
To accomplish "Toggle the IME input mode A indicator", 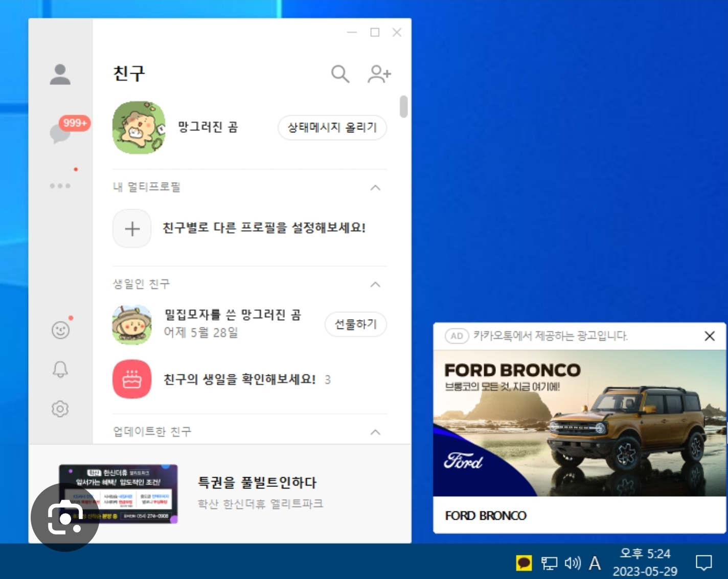I will pos(595,563).
